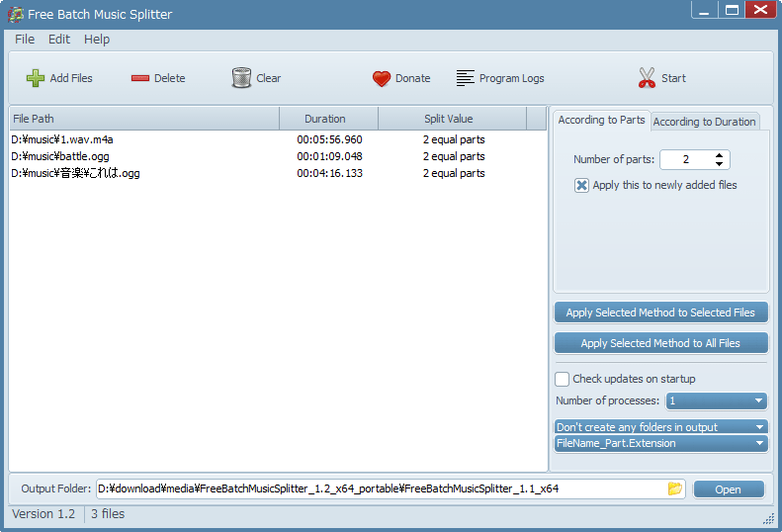Click 3 files count in status bar
Image resolution: width=782 pixels, height=532 pixels.
click(108, 514)
